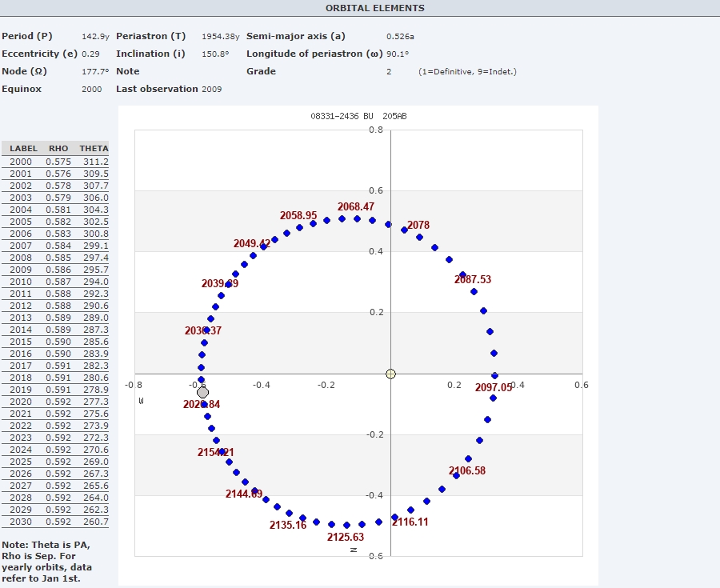Select the 2000 row in ephemeris table
Viewport: 720px width, 588px height.
56,162
